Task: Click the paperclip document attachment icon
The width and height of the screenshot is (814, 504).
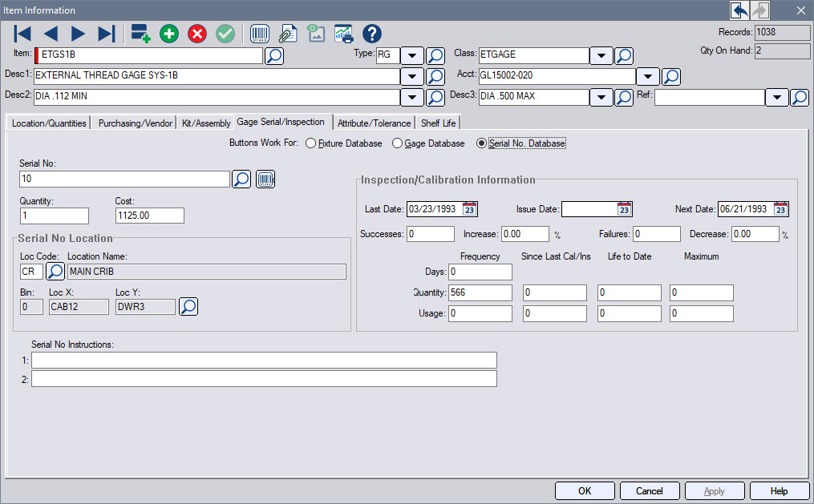Action: tap(289, 34)
